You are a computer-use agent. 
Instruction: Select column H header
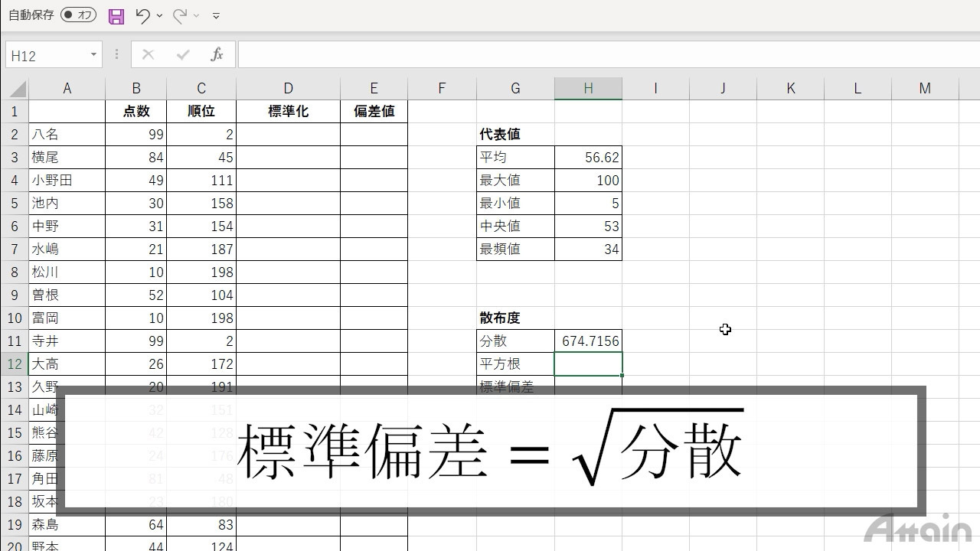(x=588, y=89)
